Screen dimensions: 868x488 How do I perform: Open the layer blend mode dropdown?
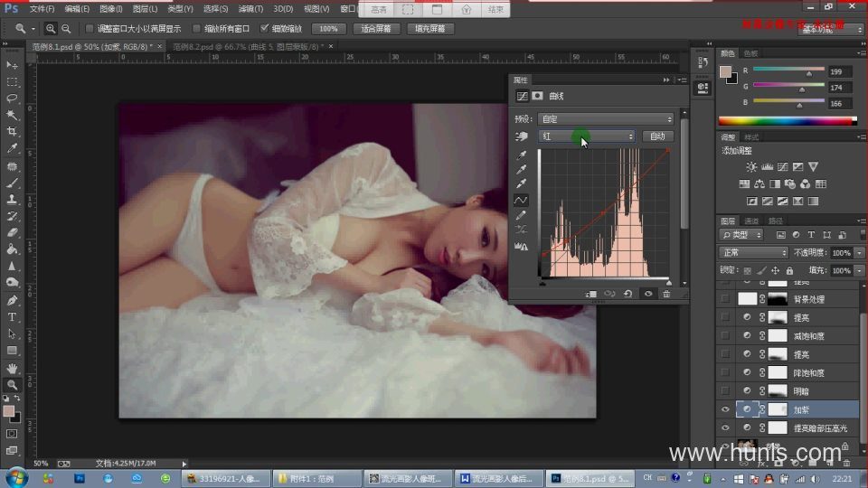[753, 252]
